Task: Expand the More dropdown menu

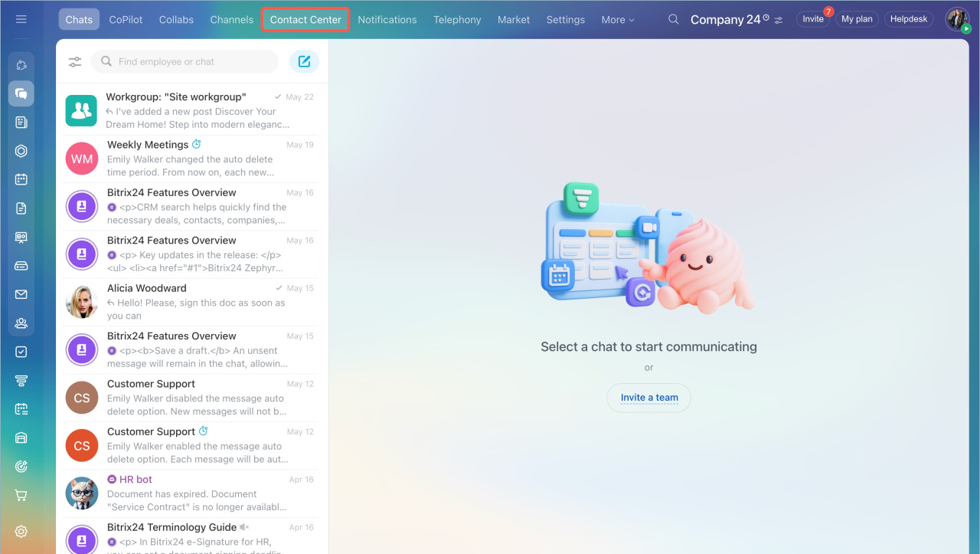Action: [617, 20]
